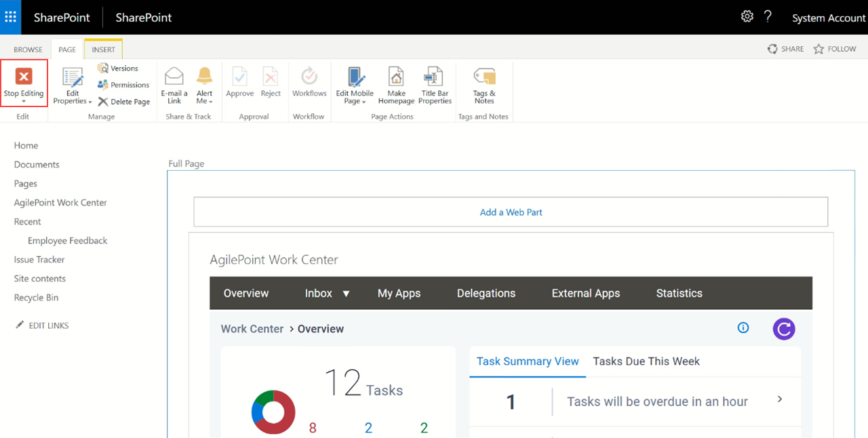
Task: Click the Work Center breadcrumb
Action: pyautogui.click(x=252, y=329)
